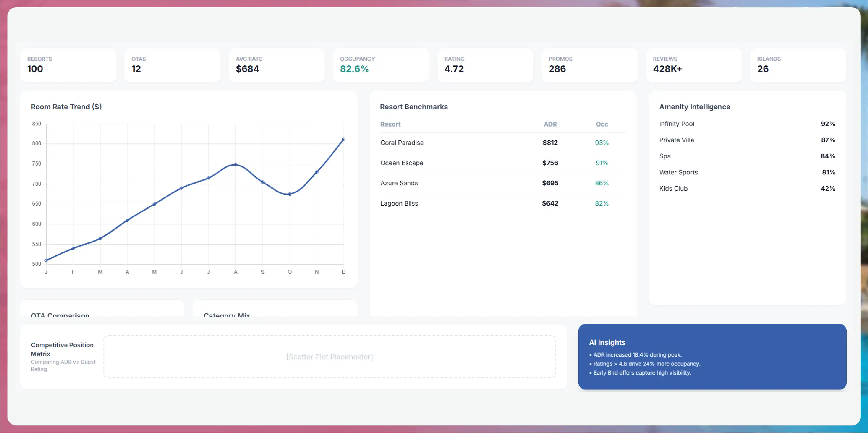Select the Lagoon Bliss resort row
The width and height of the screenshot is (868, 433).
pyautogui.click(x=503, y=203)
